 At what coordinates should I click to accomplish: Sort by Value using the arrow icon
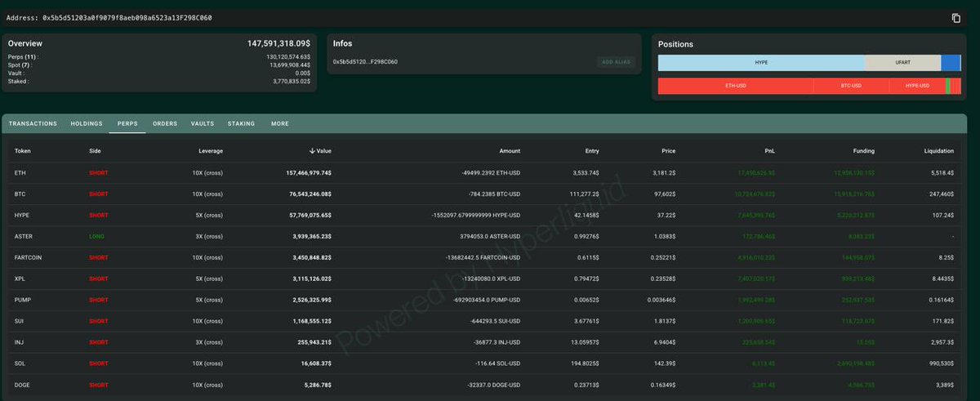tap(312, 150)
